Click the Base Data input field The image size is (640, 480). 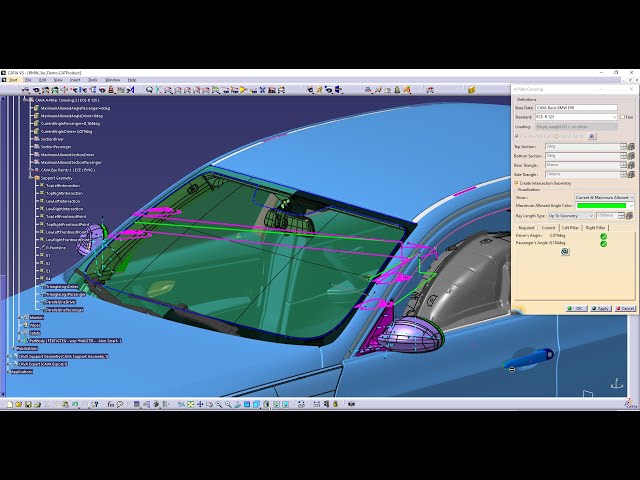pos(576,108)
